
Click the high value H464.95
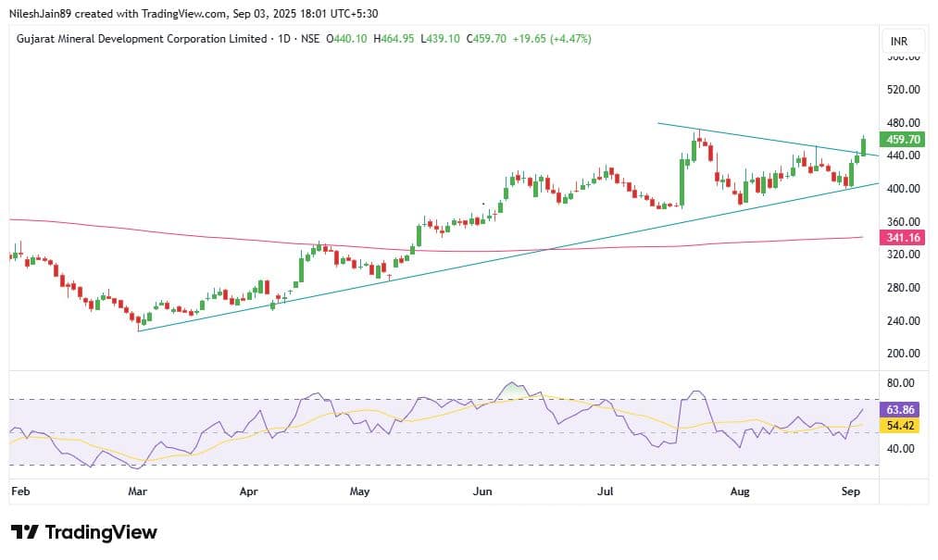(x=394, y=39)
